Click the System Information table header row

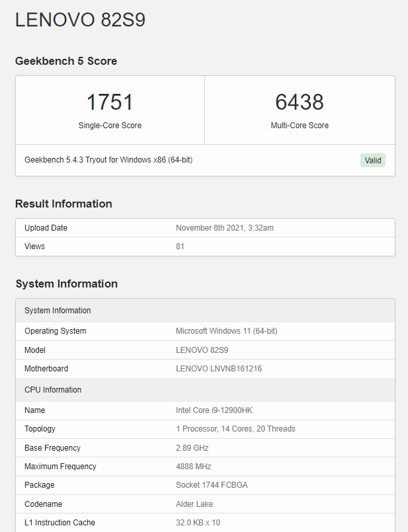205,311
